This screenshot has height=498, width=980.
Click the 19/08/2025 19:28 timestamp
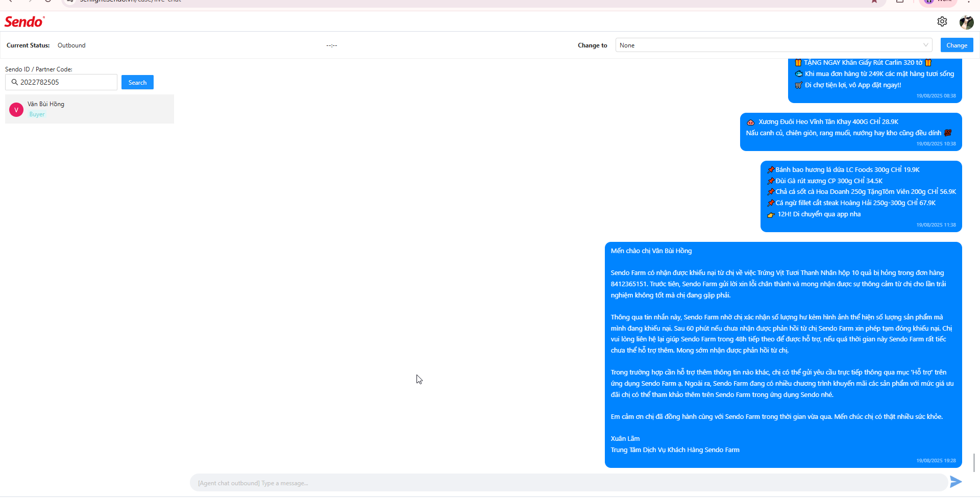[x=936, y=461]
